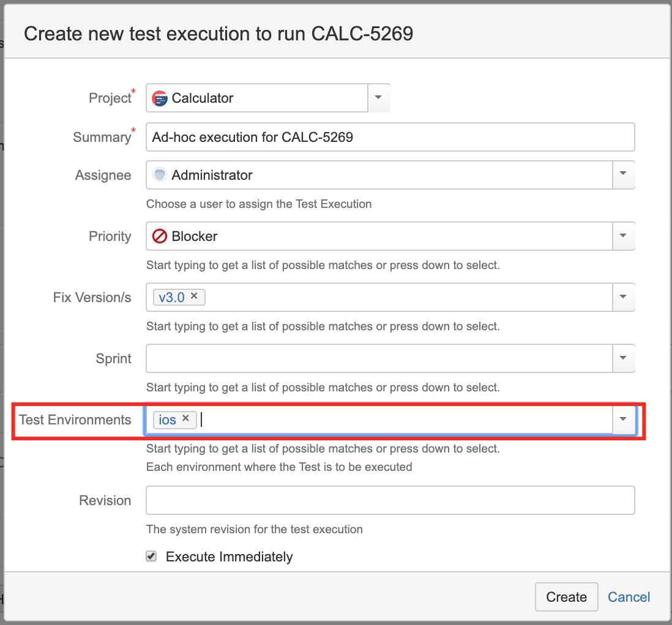Click the red Blocker priority icon

click(159, 236)
